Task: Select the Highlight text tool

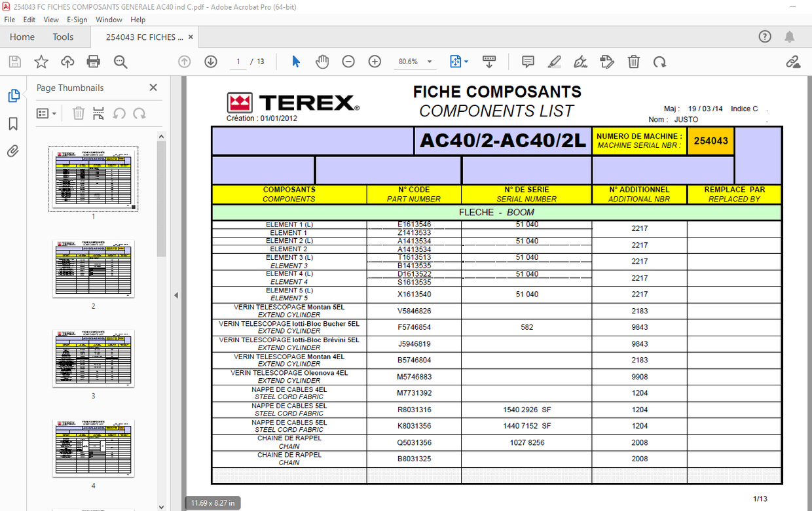Action: point(554,61)
